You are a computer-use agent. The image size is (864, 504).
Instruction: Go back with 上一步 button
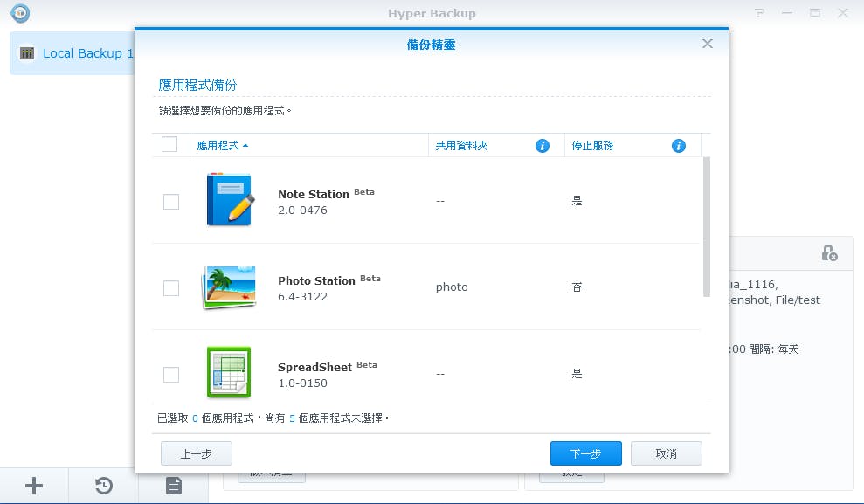pos(197,453)
